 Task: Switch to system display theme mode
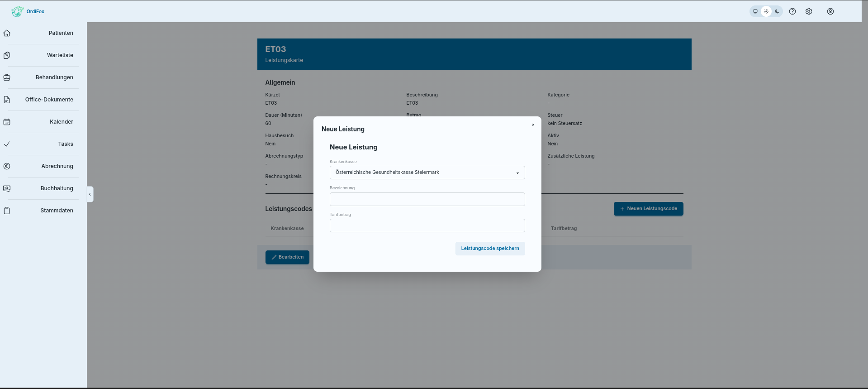(755, 11)
